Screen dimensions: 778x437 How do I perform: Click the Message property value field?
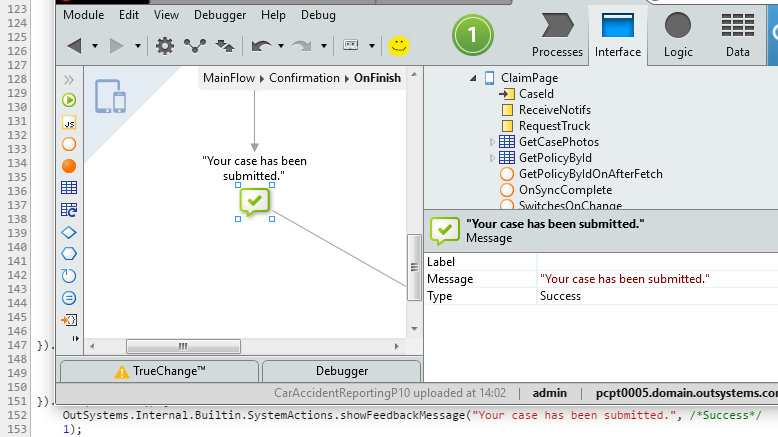pos(656,279)
